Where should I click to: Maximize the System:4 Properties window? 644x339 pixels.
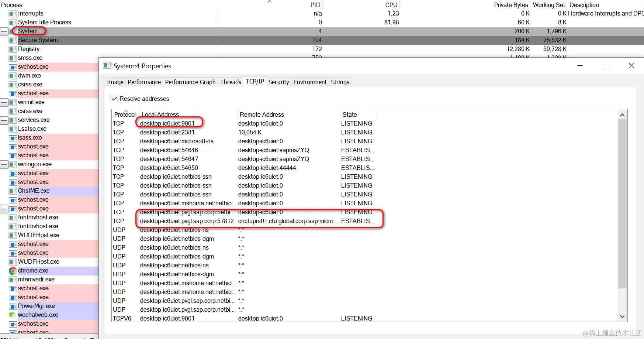tap(605, 66)
